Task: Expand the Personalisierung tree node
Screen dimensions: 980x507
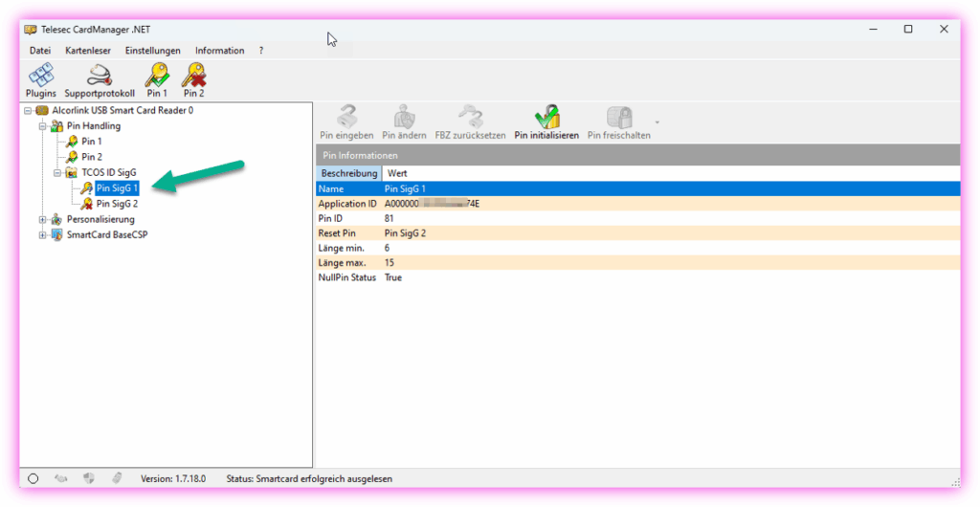Action: point(42,220)
